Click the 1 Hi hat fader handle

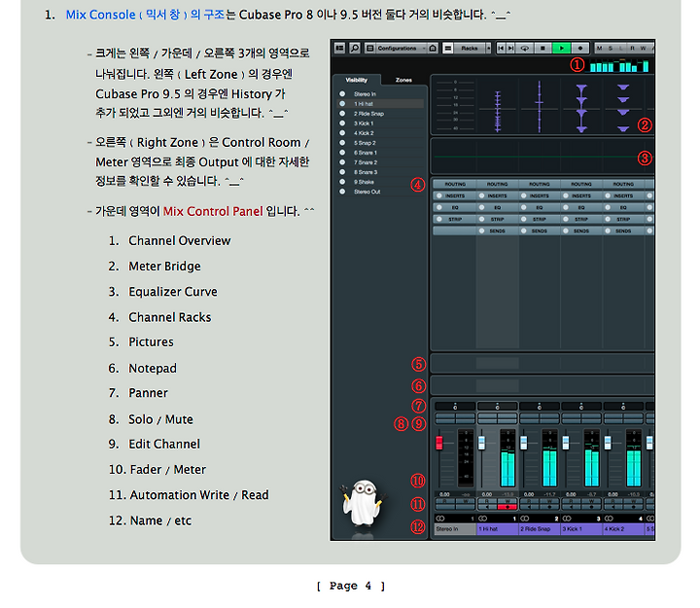(x=481, y=443)
